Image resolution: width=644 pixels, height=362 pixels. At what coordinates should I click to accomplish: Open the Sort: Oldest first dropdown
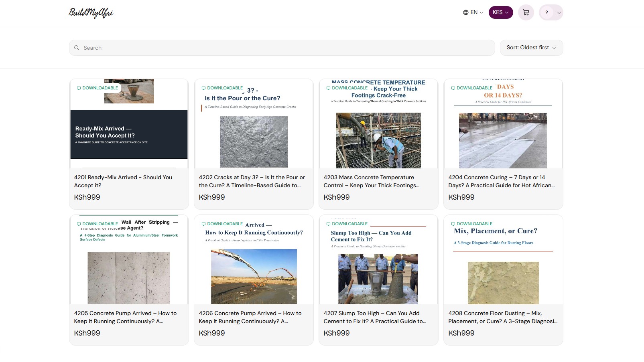coord(532,48)
